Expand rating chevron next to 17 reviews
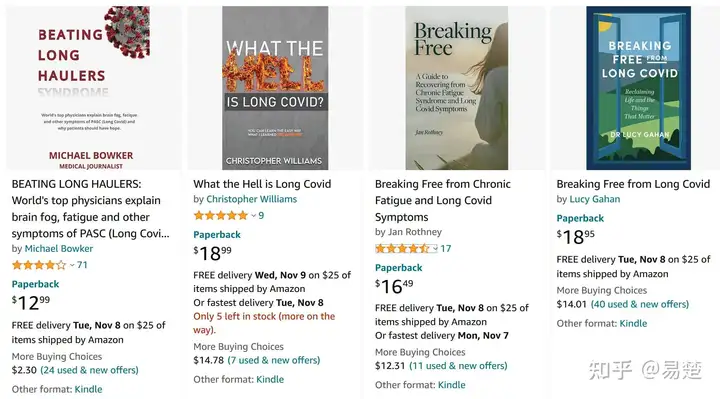 click(x=434, y=249)
